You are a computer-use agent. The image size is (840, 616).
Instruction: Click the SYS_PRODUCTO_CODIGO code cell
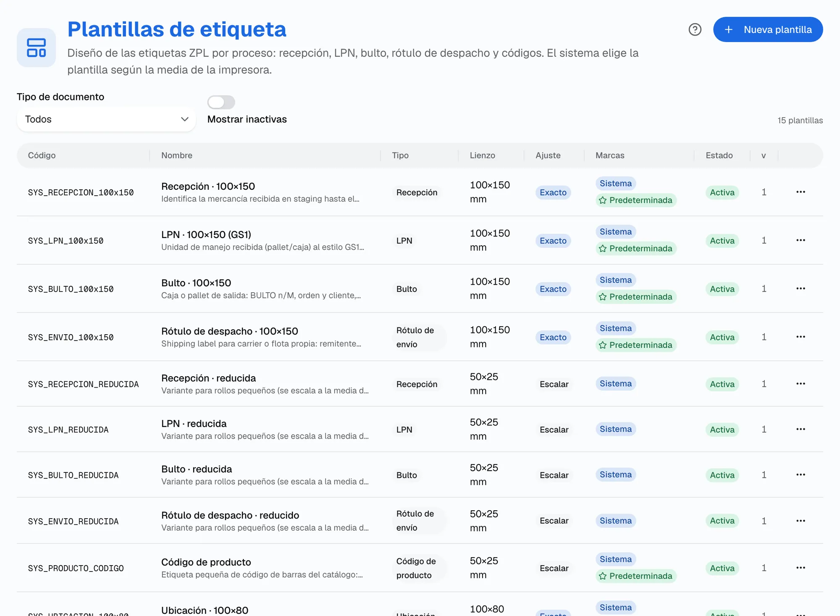pos(76,568)
